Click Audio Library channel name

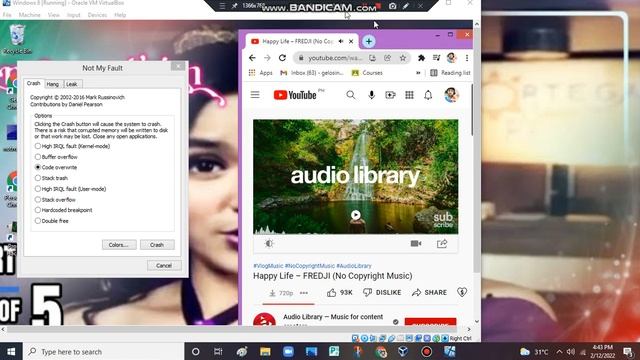[x=333, y=317]
